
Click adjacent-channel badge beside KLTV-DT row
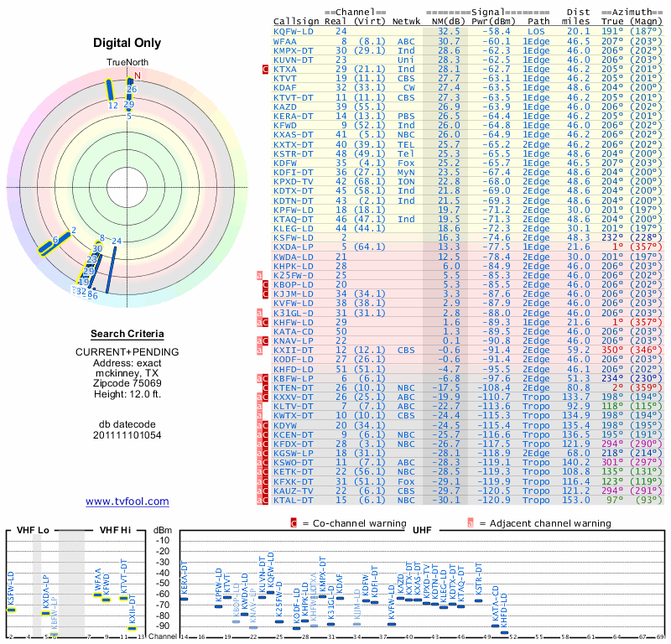tap(259, 407)
